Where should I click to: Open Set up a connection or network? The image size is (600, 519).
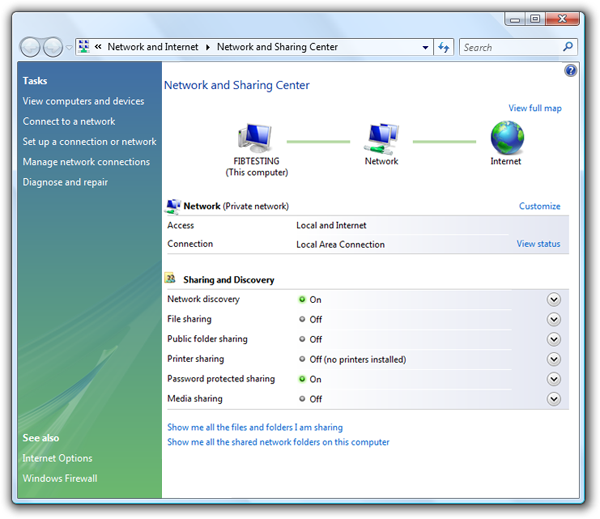pos(90,142)
